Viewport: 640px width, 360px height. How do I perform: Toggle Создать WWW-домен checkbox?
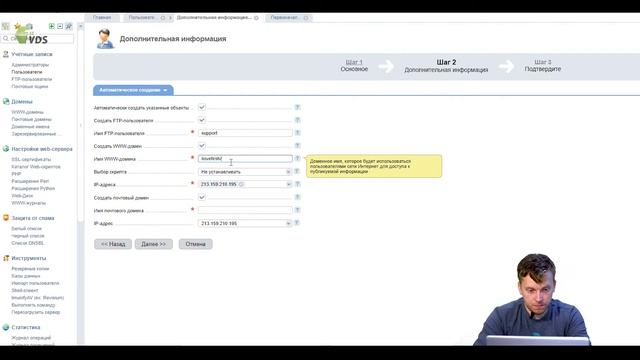tap(202, 146)
